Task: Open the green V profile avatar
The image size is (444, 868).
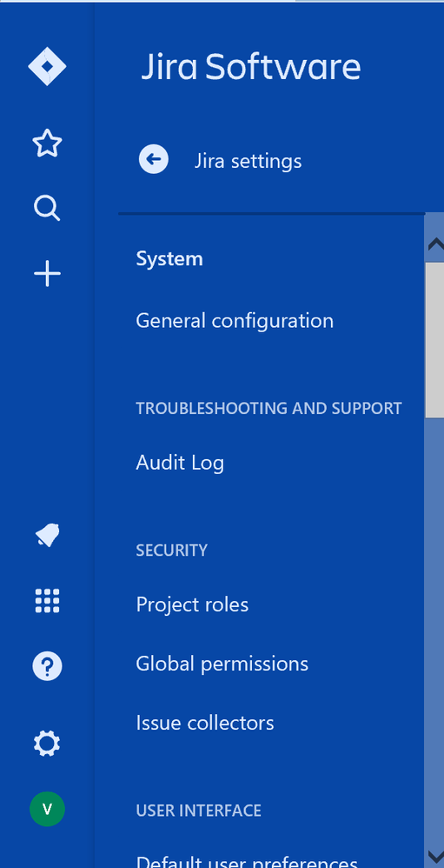Action: [x=47, y=809]
